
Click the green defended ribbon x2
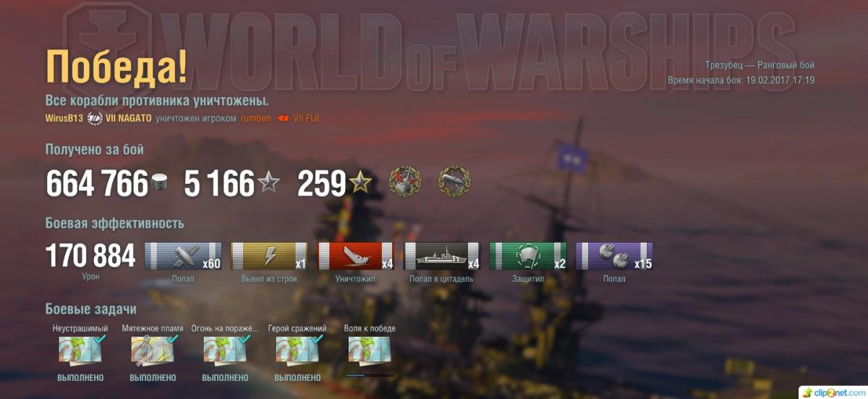(x=527, y=256)
